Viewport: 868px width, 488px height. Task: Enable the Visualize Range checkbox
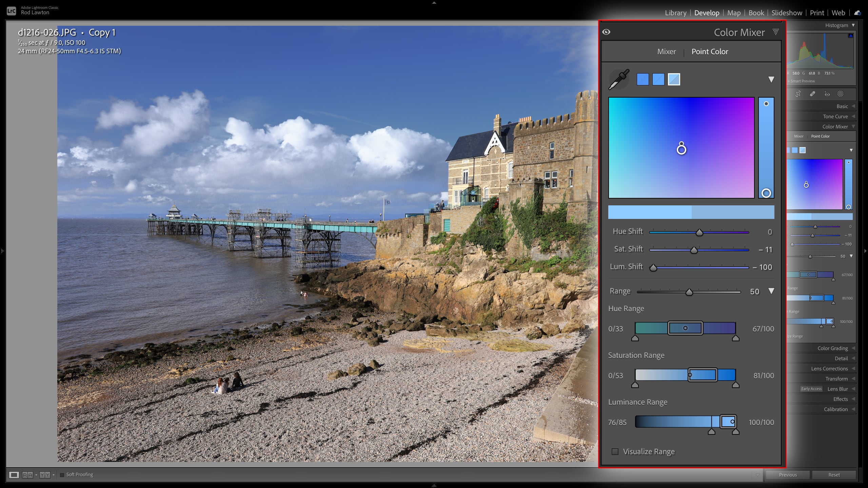point(615,452)
